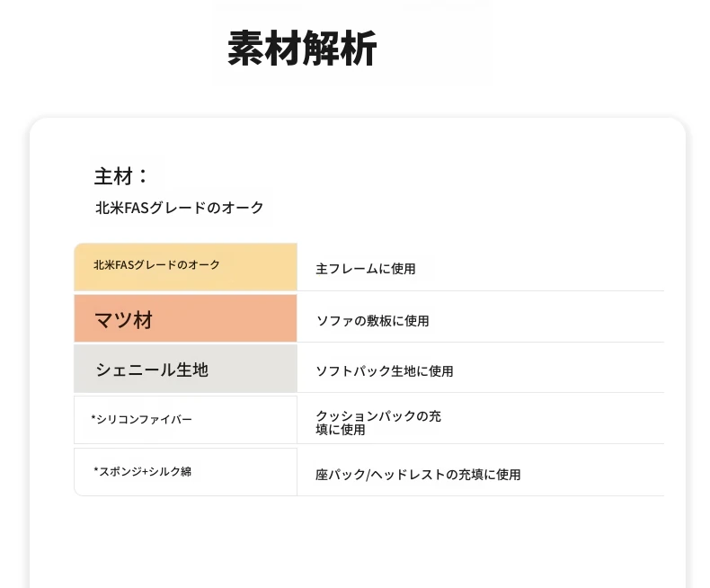The height and width of the screenshot is (588, 710).
Task: Click the マツ材 text label
Action: (x=124, y=320)
